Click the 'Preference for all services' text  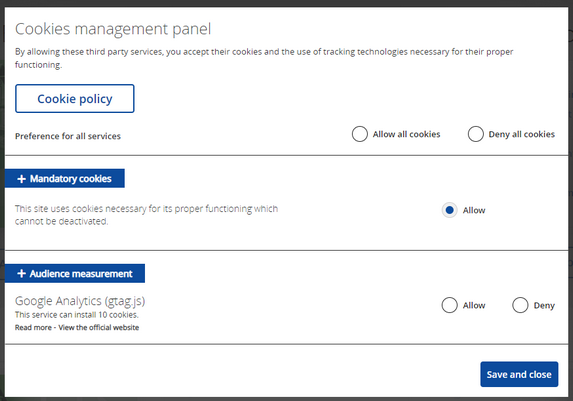(x=68, y=136)
